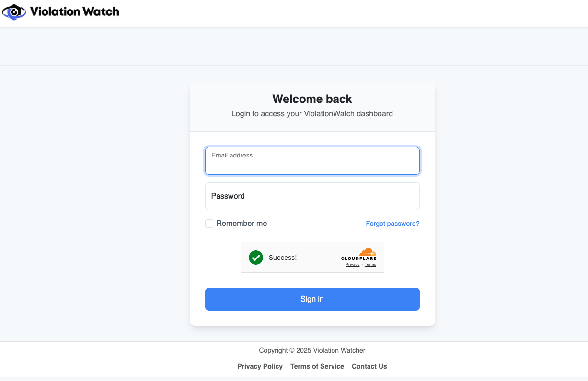Click the Copyright 2025 Violation Watcher text
The height and width of the screenshot is (381, 588).
312,350
